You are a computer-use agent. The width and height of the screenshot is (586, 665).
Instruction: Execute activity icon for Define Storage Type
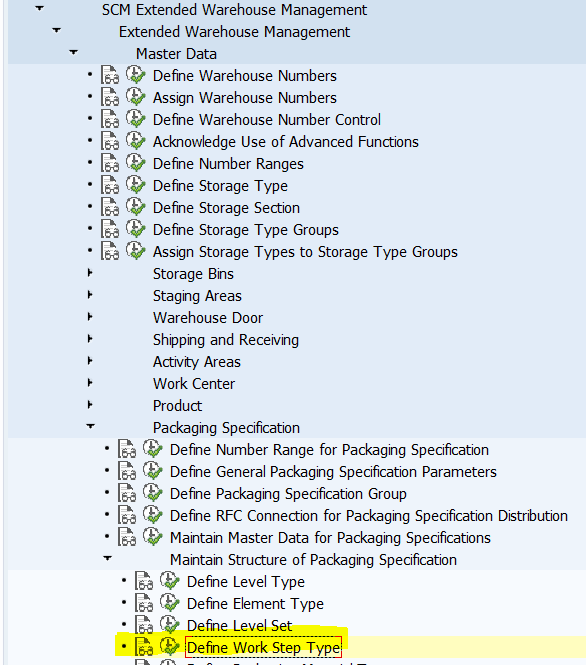pyautogui.click(x=136, y=185)
